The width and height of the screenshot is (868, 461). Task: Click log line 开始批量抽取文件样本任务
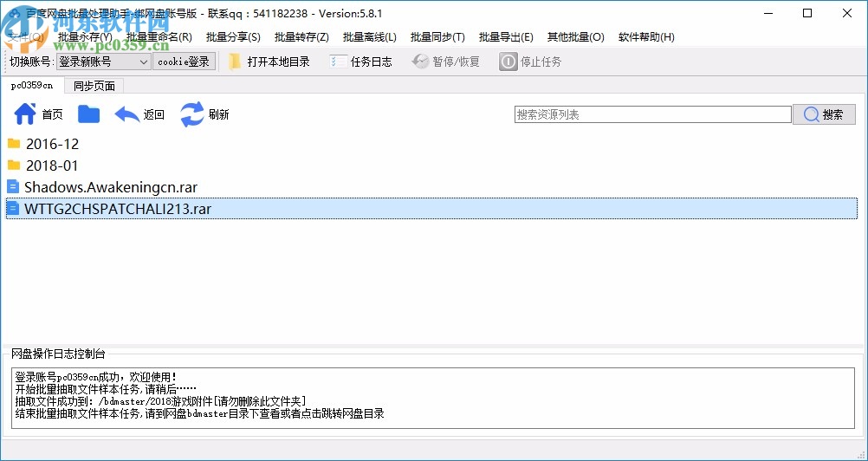click(x=105, y=390)
